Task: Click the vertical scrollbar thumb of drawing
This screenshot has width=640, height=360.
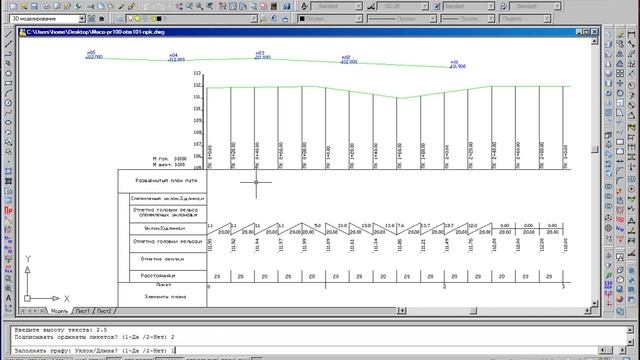Action: tap(595, 149)
